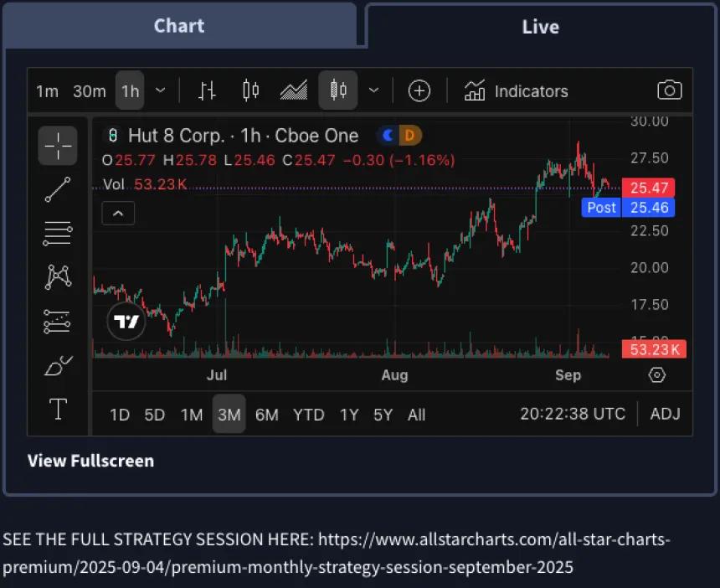This screenshot has height=588, width=720.
Task: Take a chart snapshot with camera icon
Action: click(670, 90)
